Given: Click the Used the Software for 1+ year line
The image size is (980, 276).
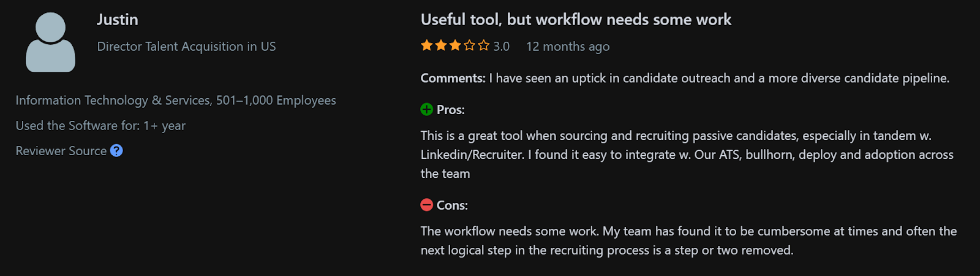Looking at the screenshot, I should 100,126.
